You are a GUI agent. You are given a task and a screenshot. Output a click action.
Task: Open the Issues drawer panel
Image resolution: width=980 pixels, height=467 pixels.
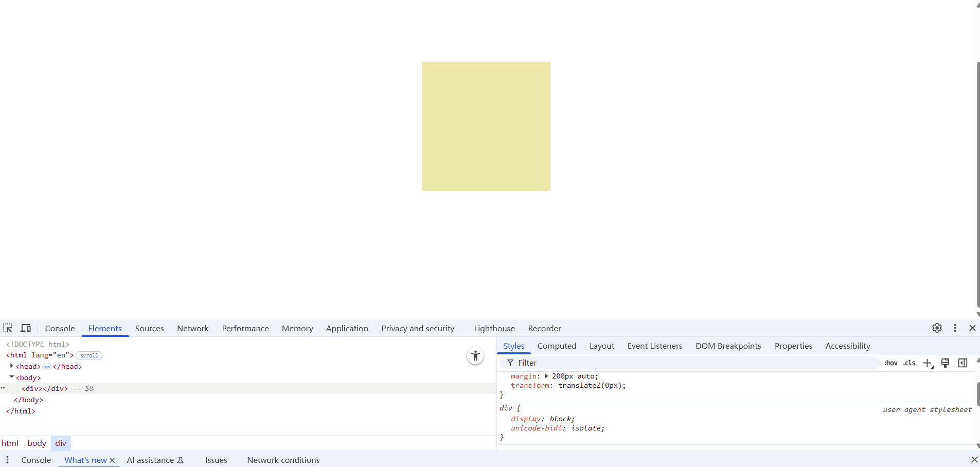point(216,460)
